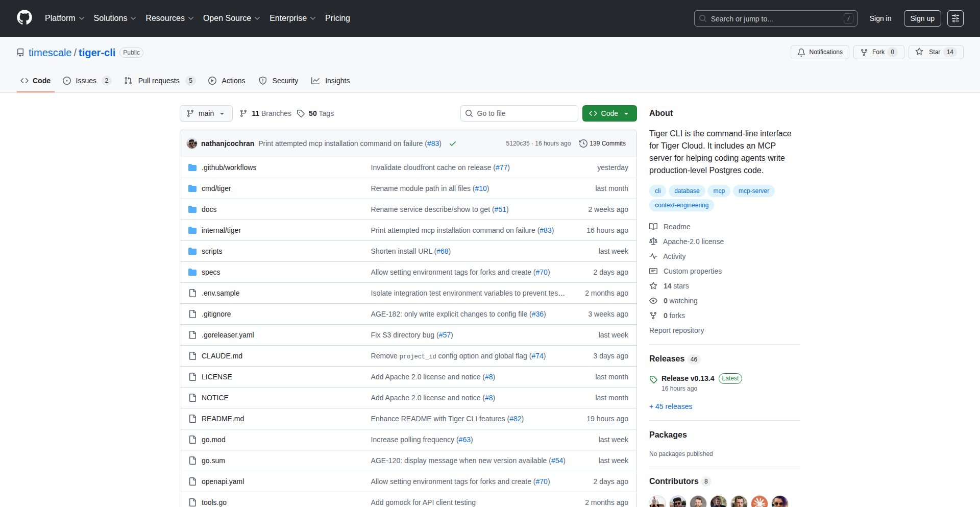Click the GitHub logo icon
The image size is (980, 507).
(23, 18)
